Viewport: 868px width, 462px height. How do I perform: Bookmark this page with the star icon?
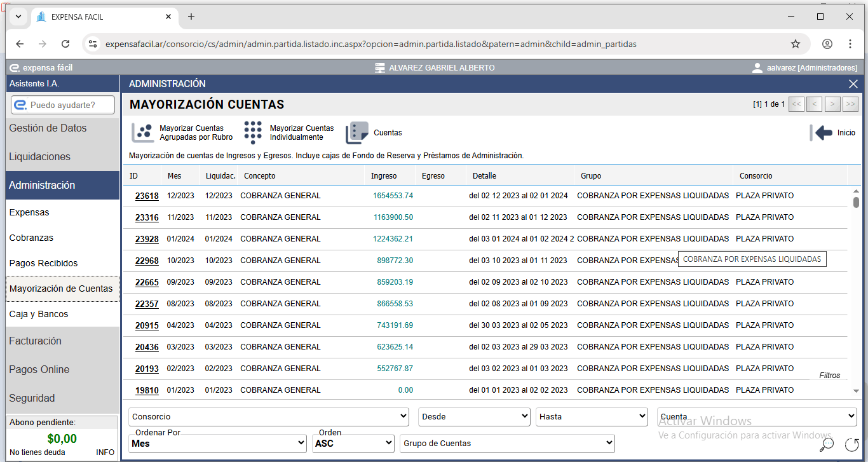point(795,44)
